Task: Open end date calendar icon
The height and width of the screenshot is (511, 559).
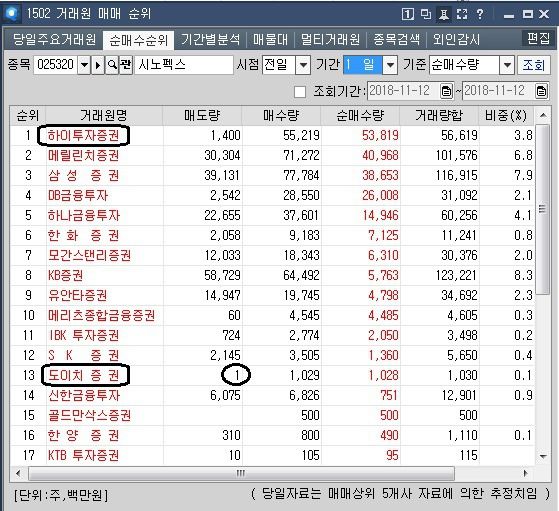Action: (541, 91)
